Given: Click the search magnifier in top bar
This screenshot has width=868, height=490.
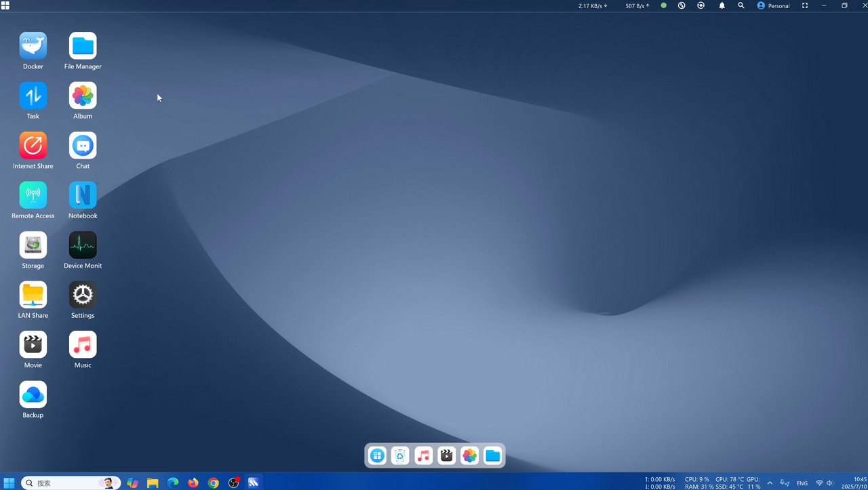Looking at the screenshot, I should coord(741,5).
